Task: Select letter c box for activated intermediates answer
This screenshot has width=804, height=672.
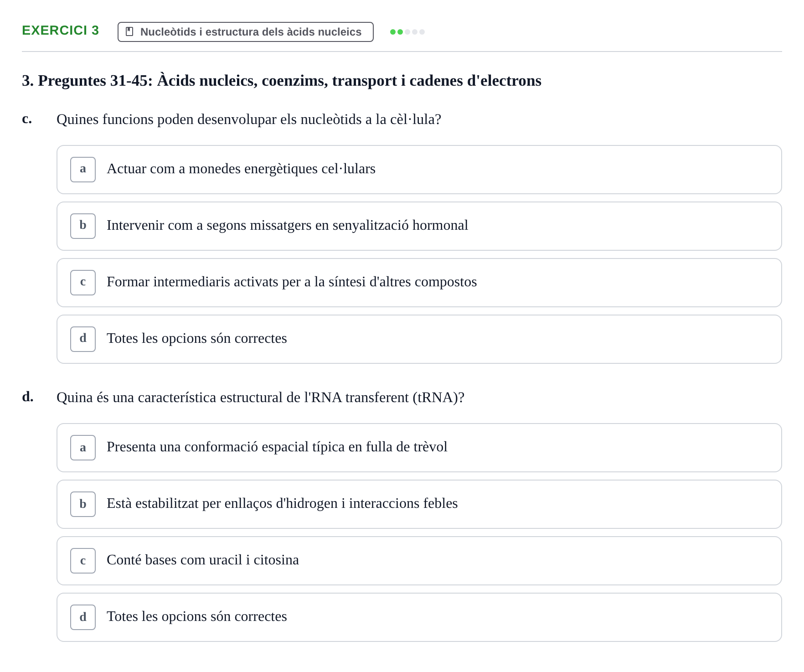Action: (83, 283)
